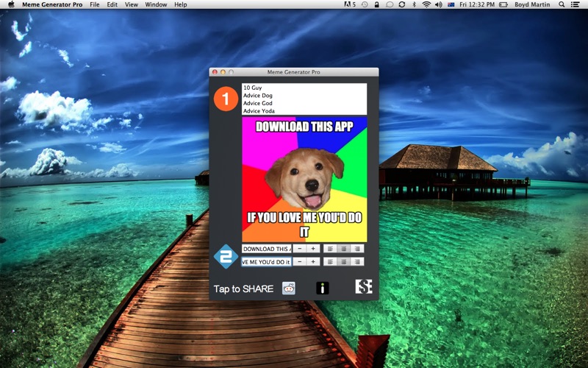Viewport: 588px width, 368px height.
Task: Click the padlock icon in the menu bar
Action: pos(376,4)
